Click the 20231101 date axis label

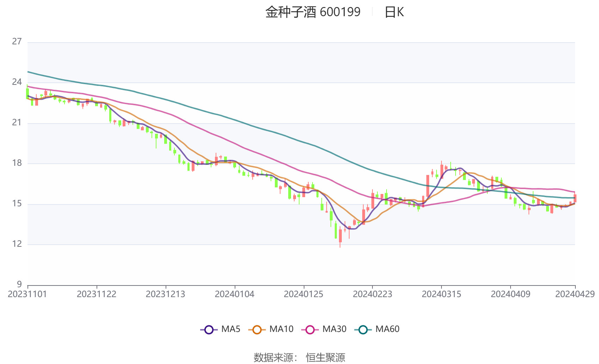[x=27, y=294]
